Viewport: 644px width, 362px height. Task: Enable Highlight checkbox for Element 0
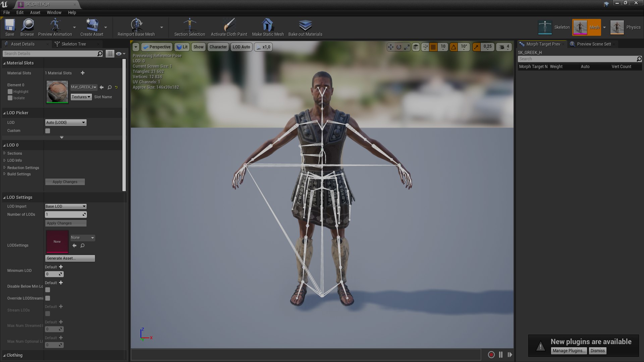[x=10, y=92]
